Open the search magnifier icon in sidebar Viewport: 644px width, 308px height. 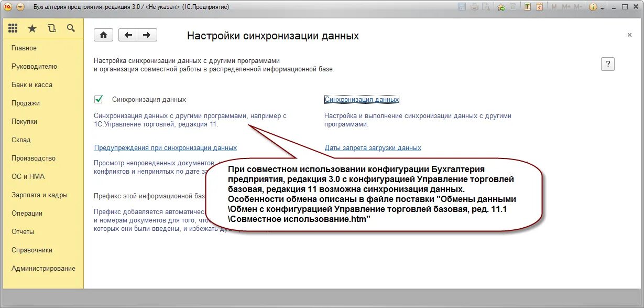pyautogui.click(x=71, y=28)
